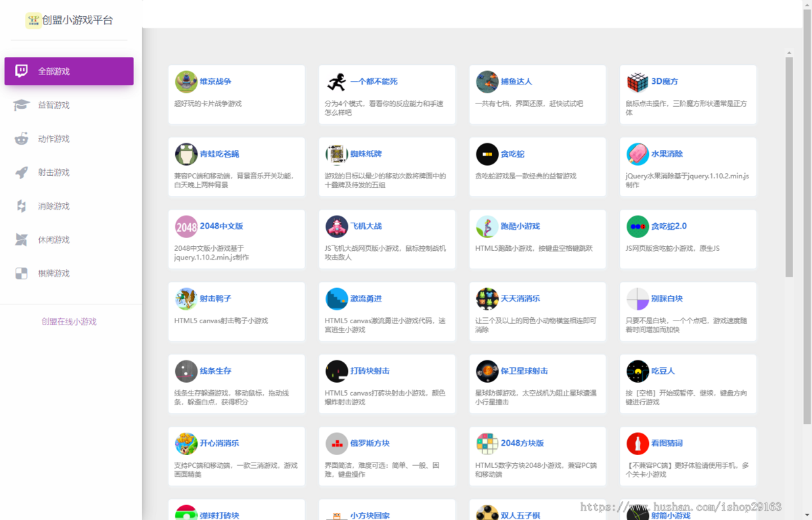Click the red bottle icon for 看图猜词
This screenshot has height=520, width=812.
pyautogui.click(x=637, y=444)
